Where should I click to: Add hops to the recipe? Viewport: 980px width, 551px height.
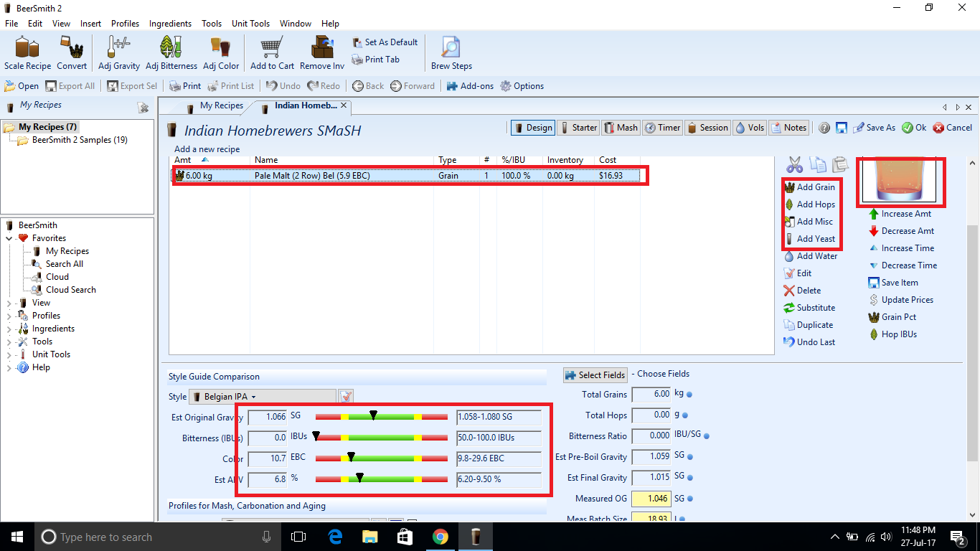[x=810, y=204]
